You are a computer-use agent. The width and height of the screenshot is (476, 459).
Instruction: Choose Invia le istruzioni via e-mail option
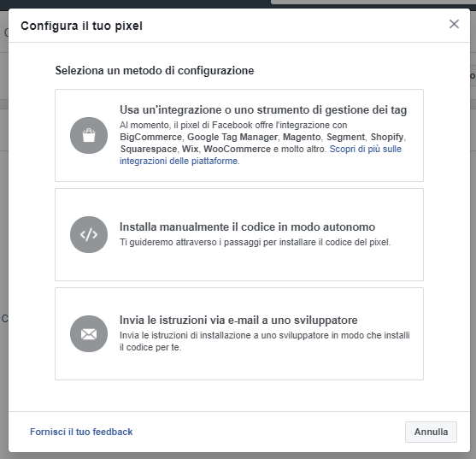click(x=239, y=333)
